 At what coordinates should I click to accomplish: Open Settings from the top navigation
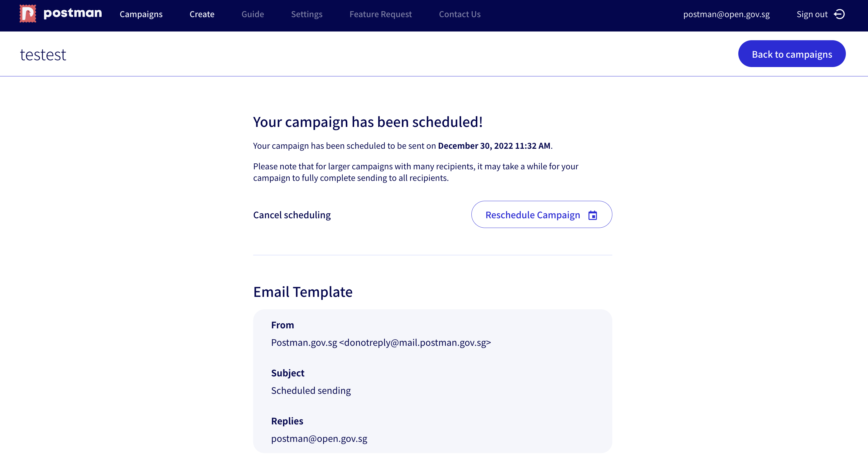[306, 14]
